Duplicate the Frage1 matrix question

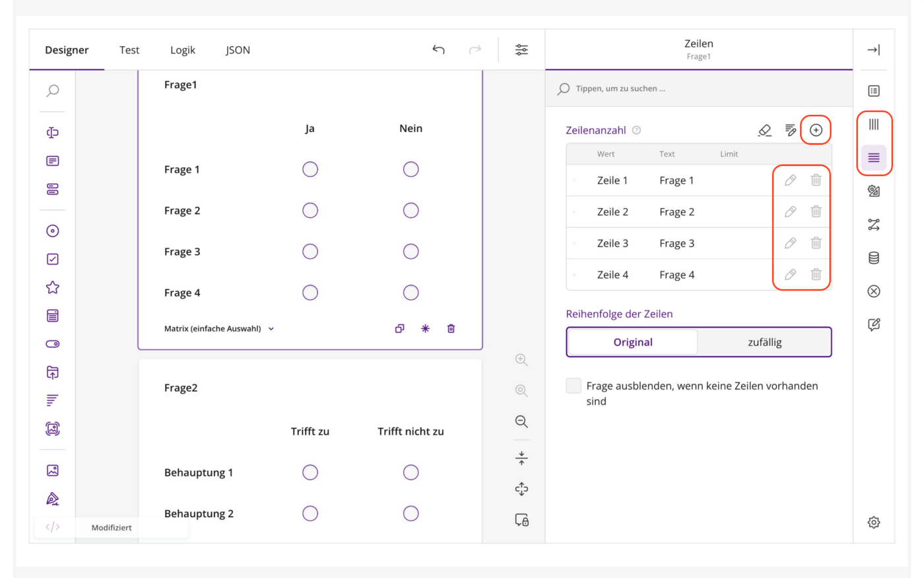[x=399, y=328]
